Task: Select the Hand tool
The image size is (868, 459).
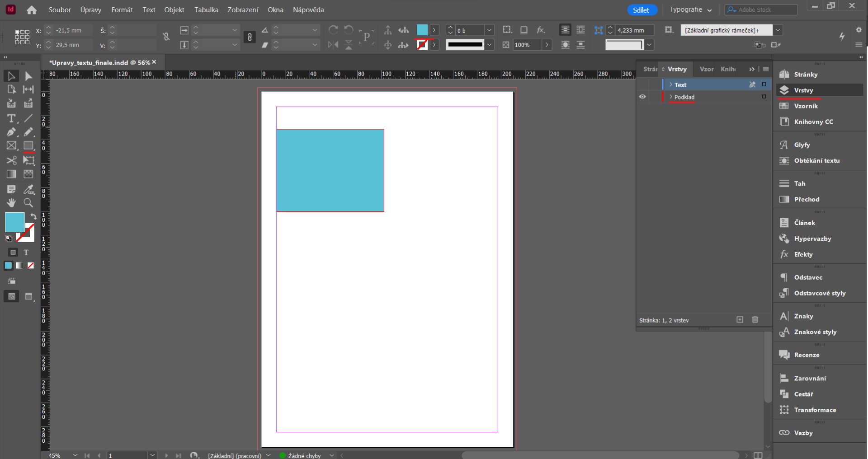Action: coord(11,202)
